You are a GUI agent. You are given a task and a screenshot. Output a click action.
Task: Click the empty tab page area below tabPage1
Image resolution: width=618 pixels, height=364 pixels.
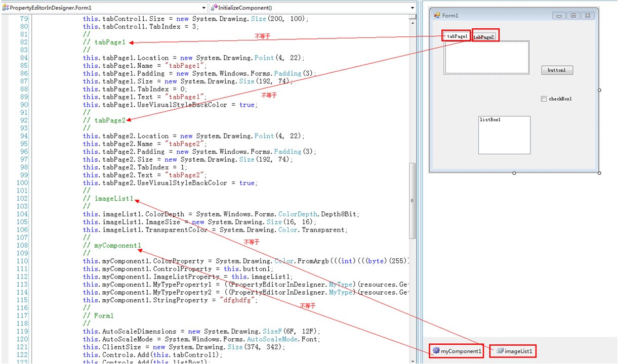[x=487, y=58]
